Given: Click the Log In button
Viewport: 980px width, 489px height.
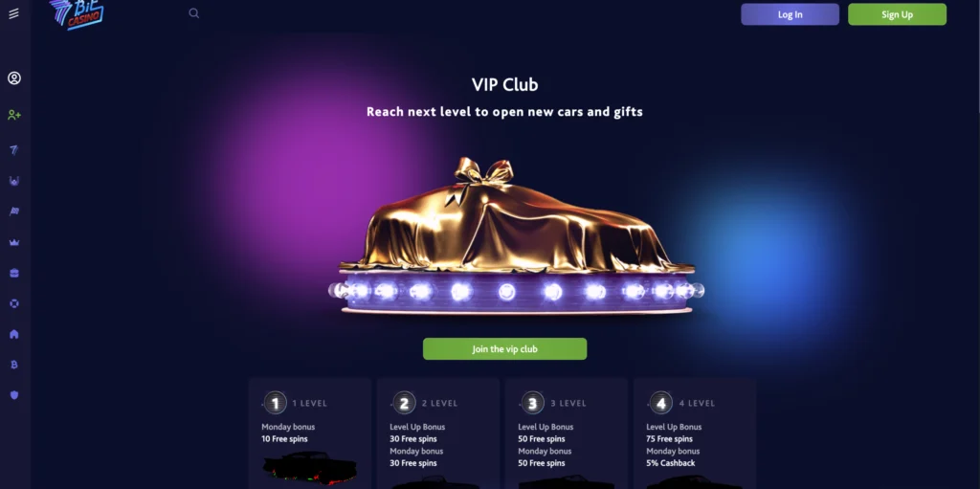Looking at the screenshot, I should coord(790,14).
